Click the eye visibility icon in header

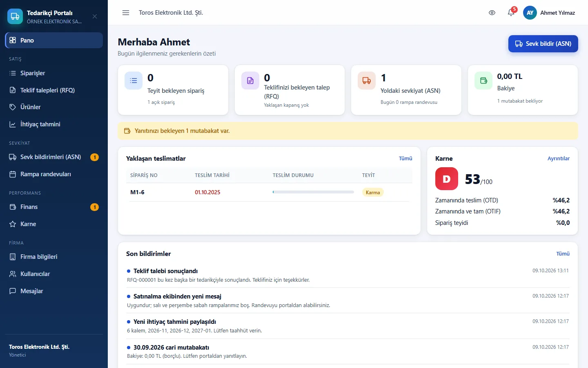pos(492,13)
